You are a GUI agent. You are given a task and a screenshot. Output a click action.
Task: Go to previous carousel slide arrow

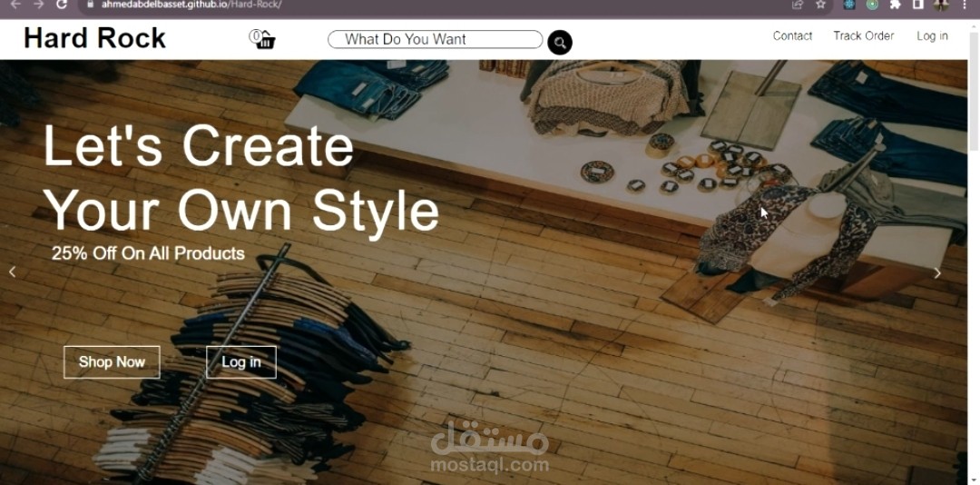(12, 272)
